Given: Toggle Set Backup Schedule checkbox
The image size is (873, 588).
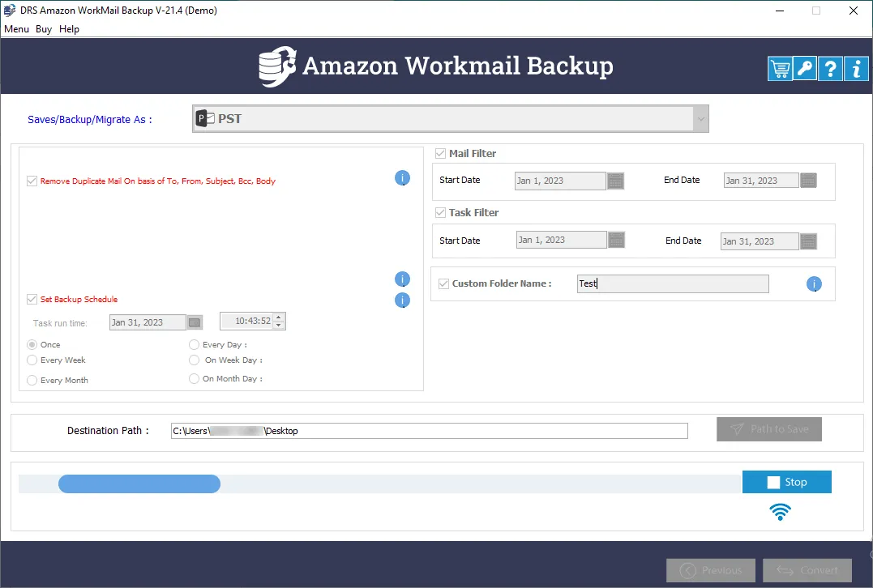Looking at the screenshot, I should coord(32,300).
